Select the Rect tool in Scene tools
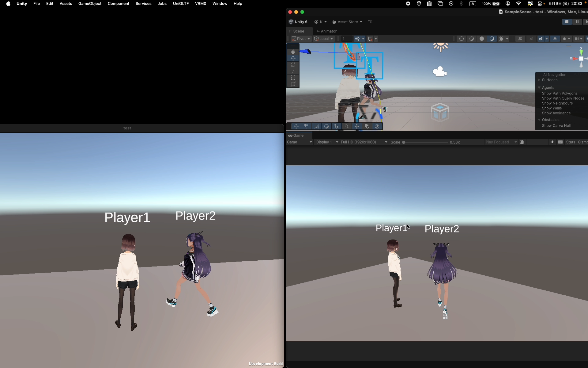Image resolution: width=588 pixels, height=368 pixels. pyautogui.click(x=293, y=78)
